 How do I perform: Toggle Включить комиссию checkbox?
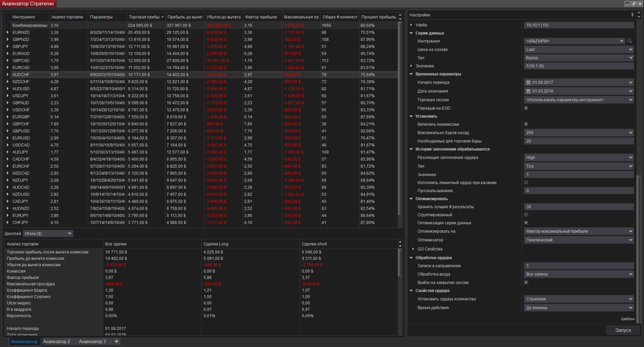point(526,124)
